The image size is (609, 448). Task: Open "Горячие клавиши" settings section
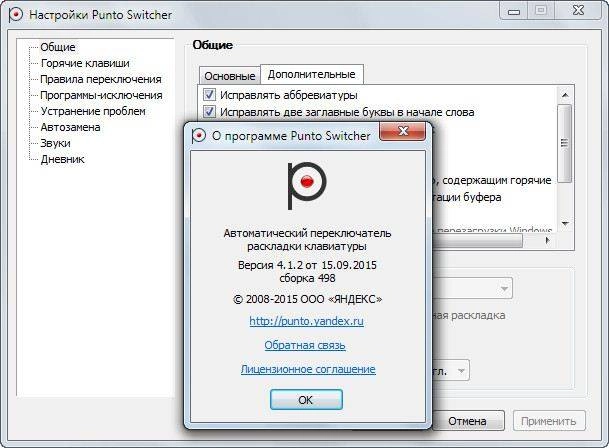pyautogui.click(x=85, y=63)
